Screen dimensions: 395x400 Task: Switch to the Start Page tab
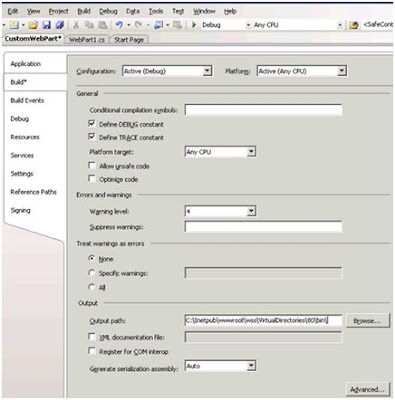pos(129,40)
